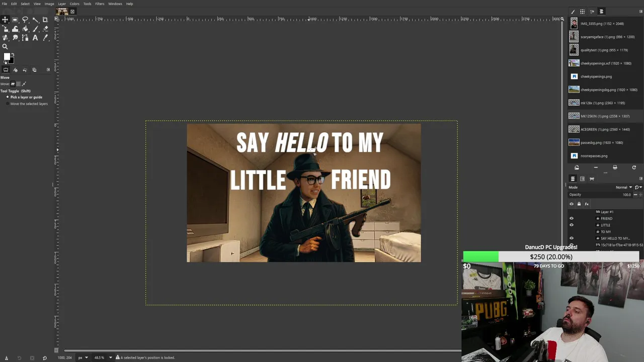Image resolution: width=644 pixels, height=362 pixels.
Task: Open the File menu
Action: [x=5, y=4]
